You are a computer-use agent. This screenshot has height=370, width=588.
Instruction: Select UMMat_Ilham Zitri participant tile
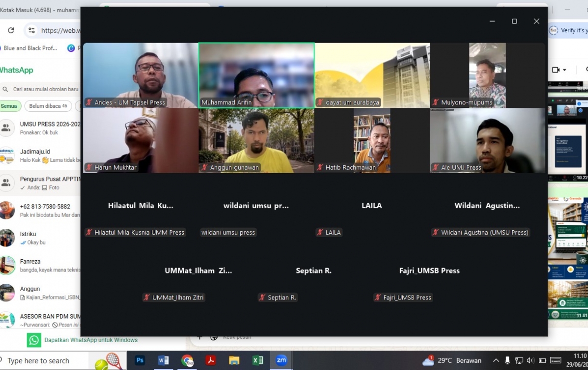point(198,271)
